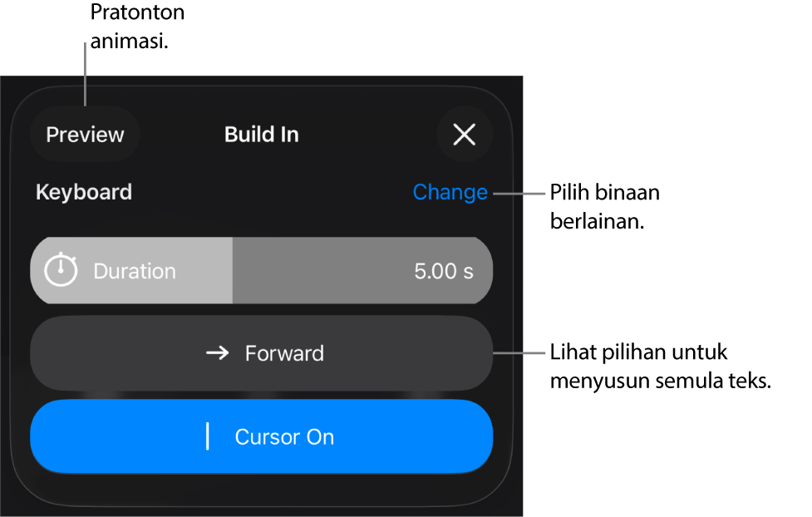Click the right arrow icon beside Forward

click(x=217, y=353)
